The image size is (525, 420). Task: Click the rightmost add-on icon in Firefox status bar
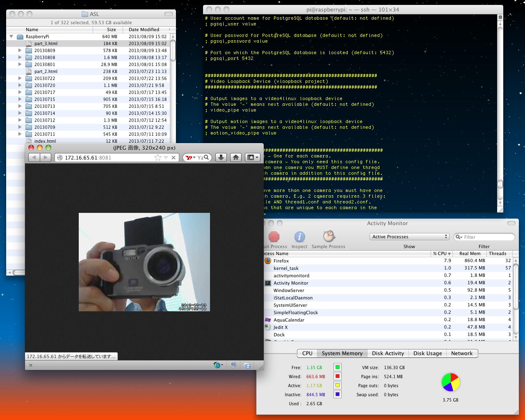coord(247,365)
